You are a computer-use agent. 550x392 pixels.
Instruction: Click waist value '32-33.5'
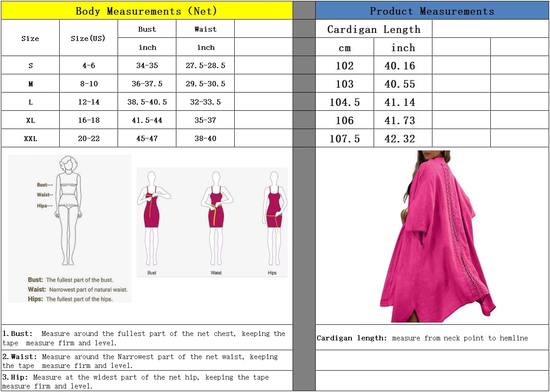coord(205,102)
